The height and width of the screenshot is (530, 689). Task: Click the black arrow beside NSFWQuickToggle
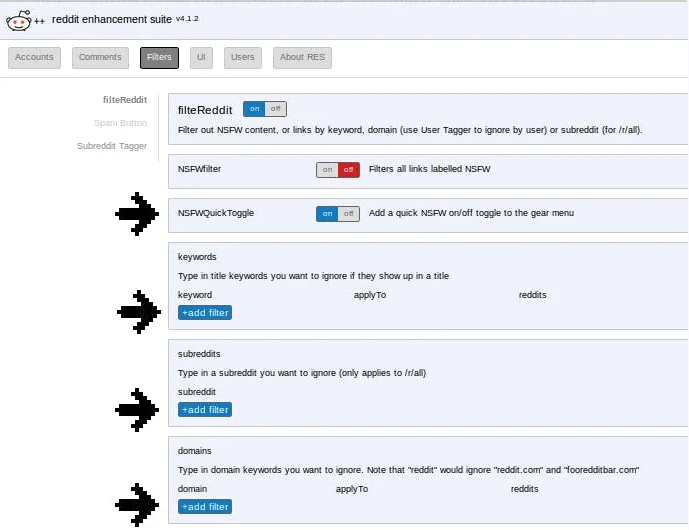click(137, 214)
